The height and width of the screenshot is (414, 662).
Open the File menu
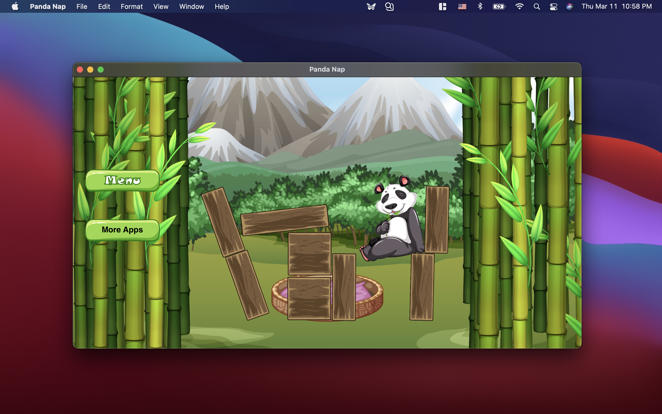pos(82,6)
